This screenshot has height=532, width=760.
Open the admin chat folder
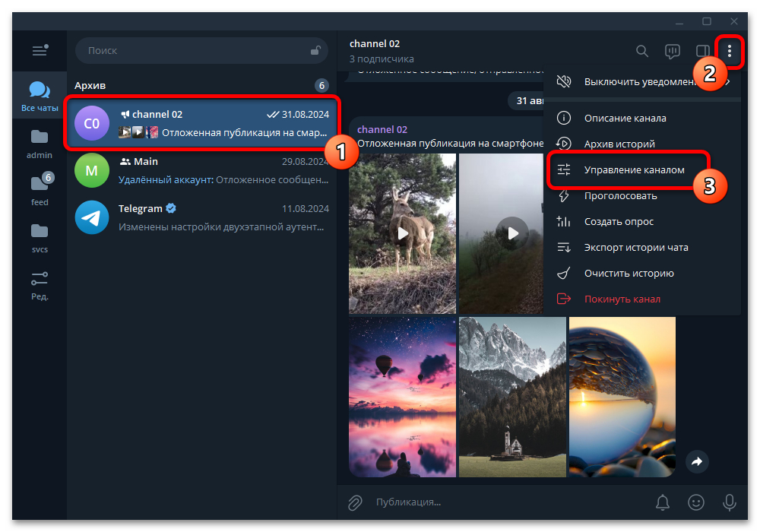coord(40,144)
